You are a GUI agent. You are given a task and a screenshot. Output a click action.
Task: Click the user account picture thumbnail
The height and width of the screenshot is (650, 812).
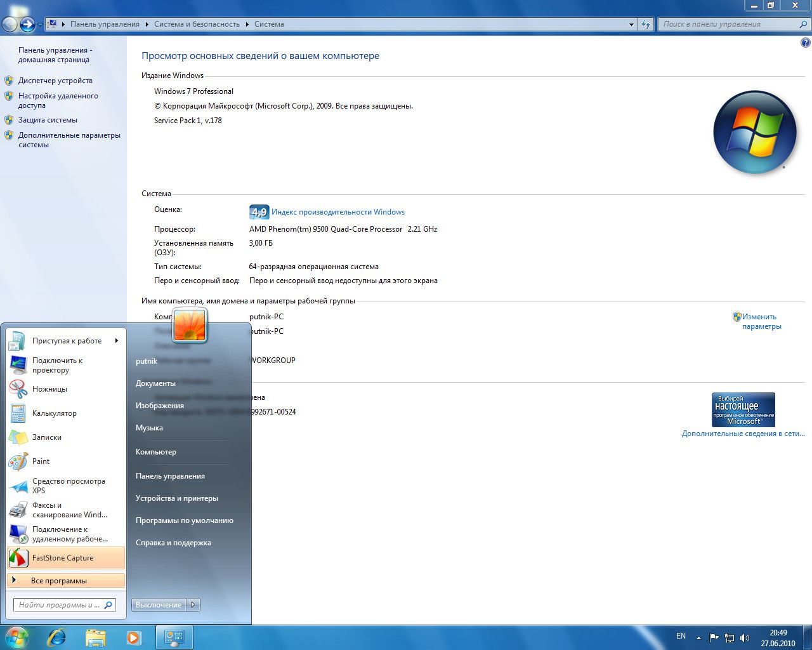pyautogui.click(x=190, y=326)
